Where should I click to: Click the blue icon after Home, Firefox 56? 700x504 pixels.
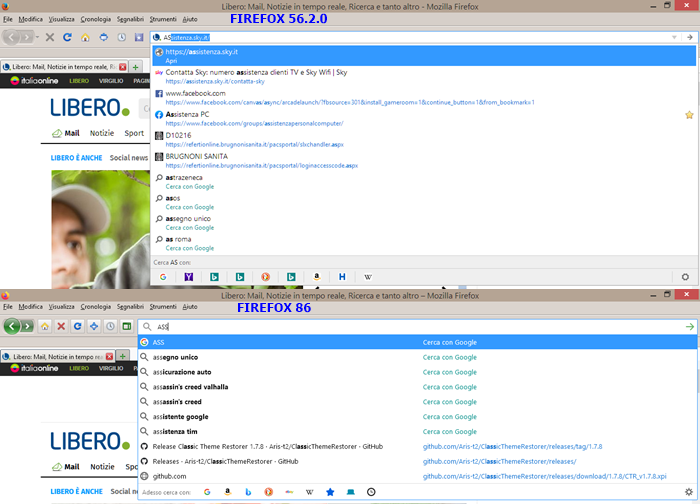(104, 37)
